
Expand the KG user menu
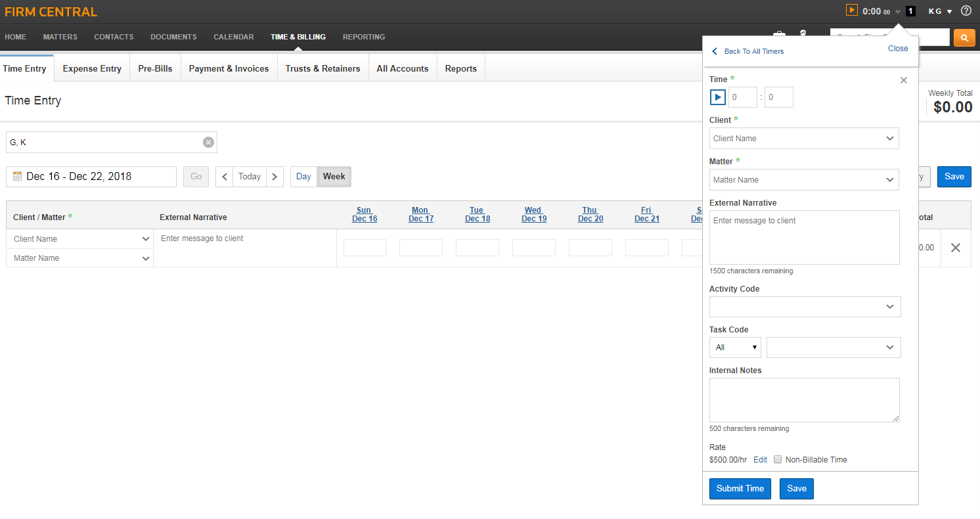(x=939, y=11)
